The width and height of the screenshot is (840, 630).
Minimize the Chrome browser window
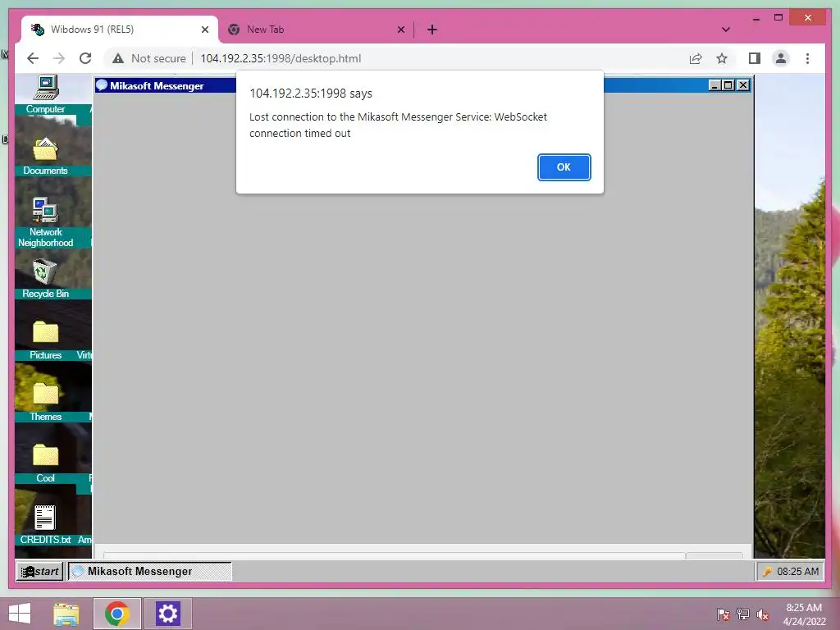756,18
